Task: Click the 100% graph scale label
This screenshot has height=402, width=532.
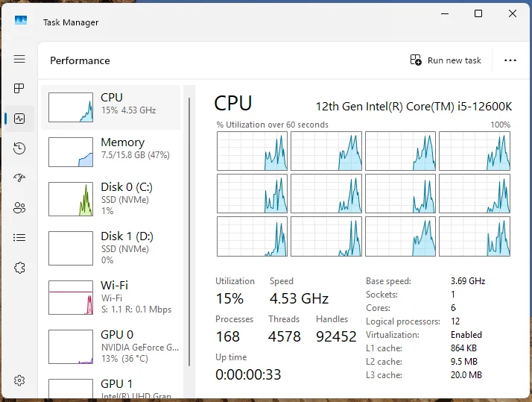Action: [x=501, y=125]
